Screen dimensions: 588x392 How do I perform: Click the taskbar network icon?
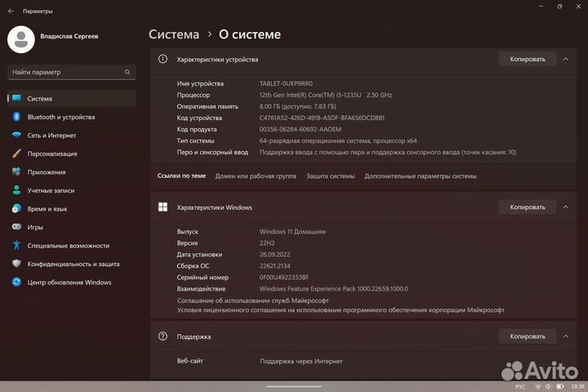[538, 386]
